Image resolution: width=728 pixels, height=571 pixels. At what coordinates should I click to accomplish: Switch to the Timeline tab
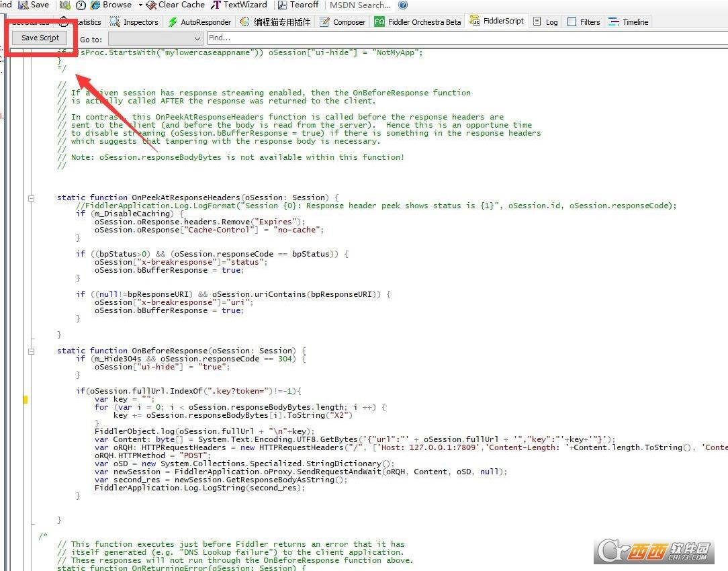click(x=628, y=21)
